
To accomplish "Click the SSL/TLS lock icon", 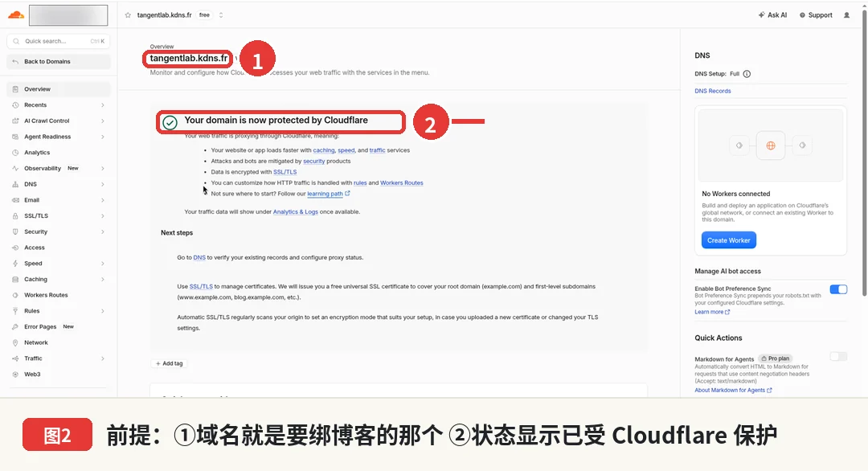I will pyautogui.click(x=15, y=216).
